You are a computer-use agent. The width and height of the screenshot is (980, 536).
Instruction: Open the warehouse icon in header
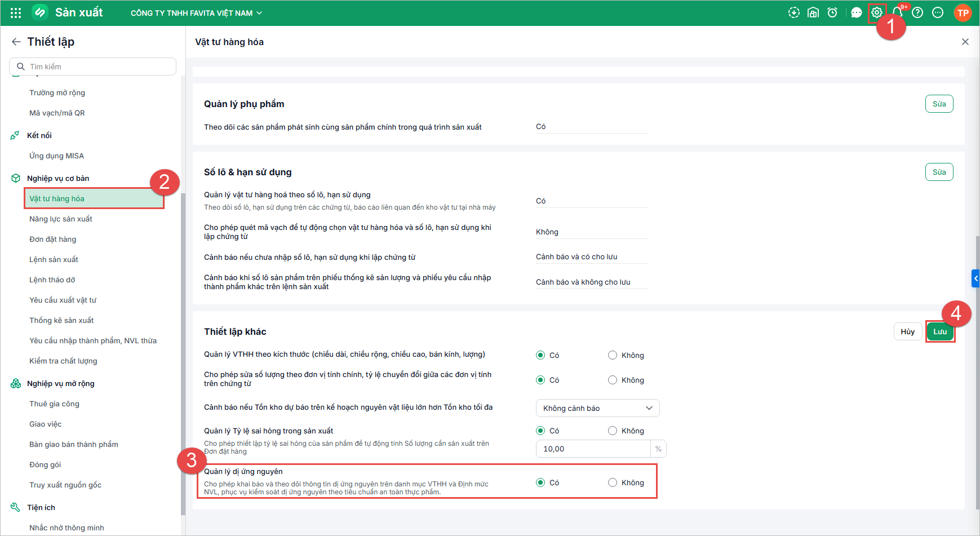tap(813, 12)
